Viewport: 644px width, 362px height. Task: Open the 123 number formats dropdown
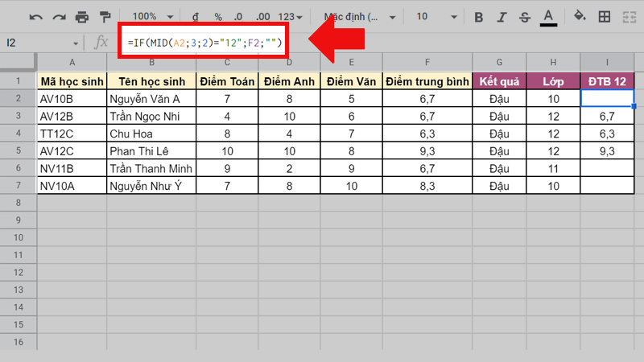[x=290, y=17]
